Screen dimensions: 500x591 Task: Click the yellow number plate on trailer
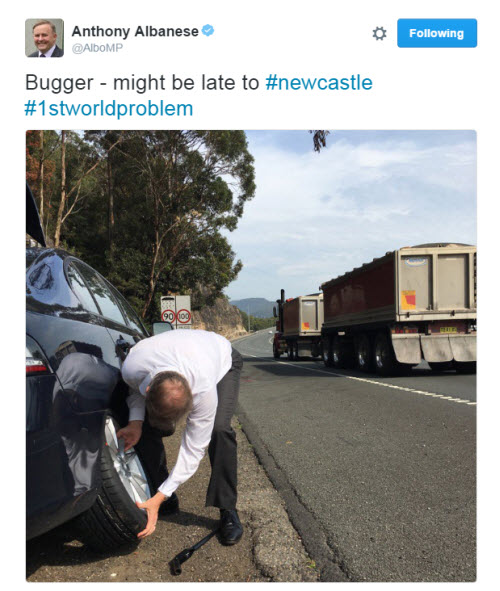(x=448, y=330)
